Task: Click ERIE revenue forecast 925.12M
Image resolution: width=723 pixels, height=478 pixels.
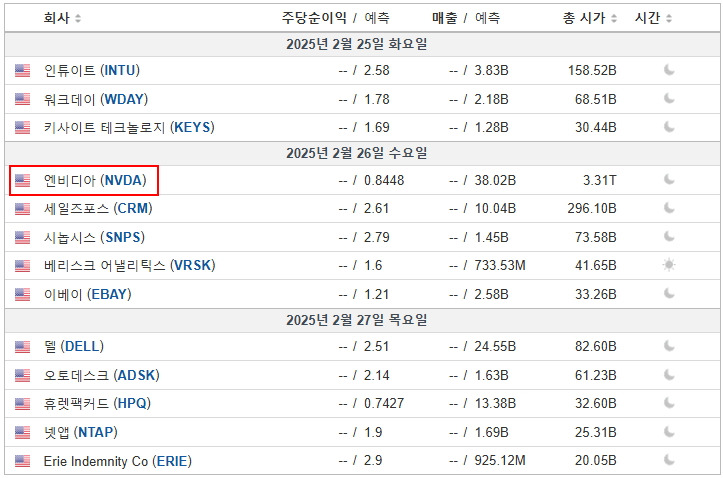Action: (500, 460)
